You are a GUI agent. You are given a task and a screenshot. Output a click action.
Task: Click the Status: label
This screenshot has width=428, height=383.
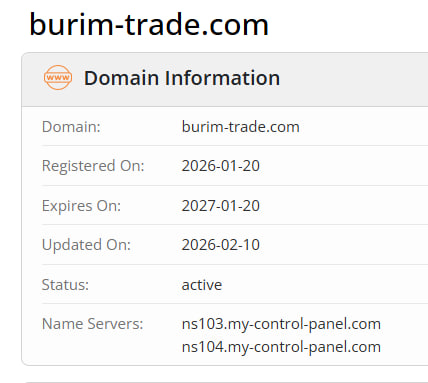coord(65,285)
